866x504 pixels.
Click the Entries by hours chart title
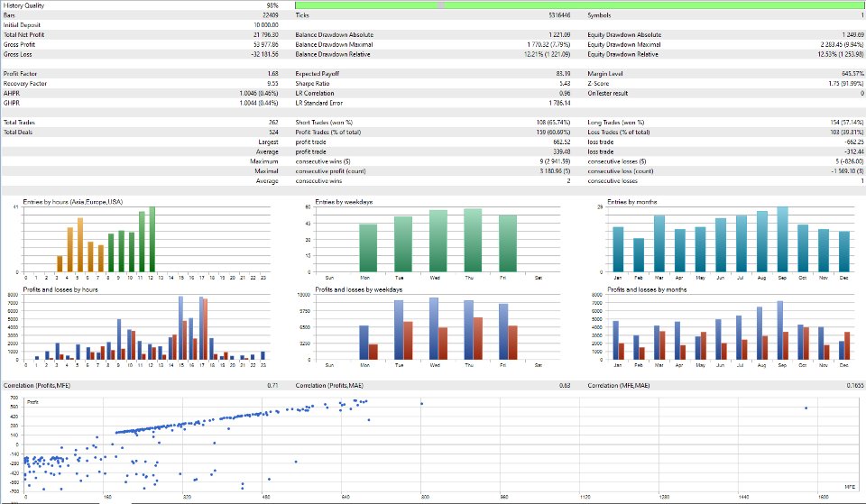73,202
